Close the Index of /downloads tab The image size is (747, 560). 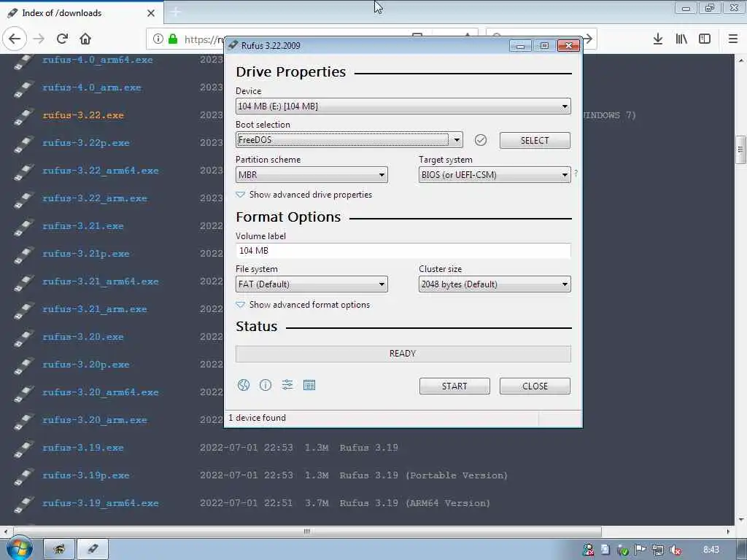coord(151,13)
